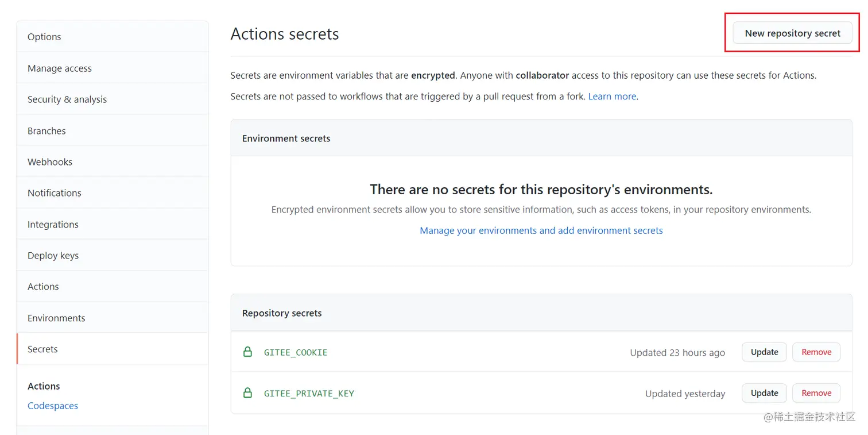Select Notifications in the sidebar

tap(55, 193)
